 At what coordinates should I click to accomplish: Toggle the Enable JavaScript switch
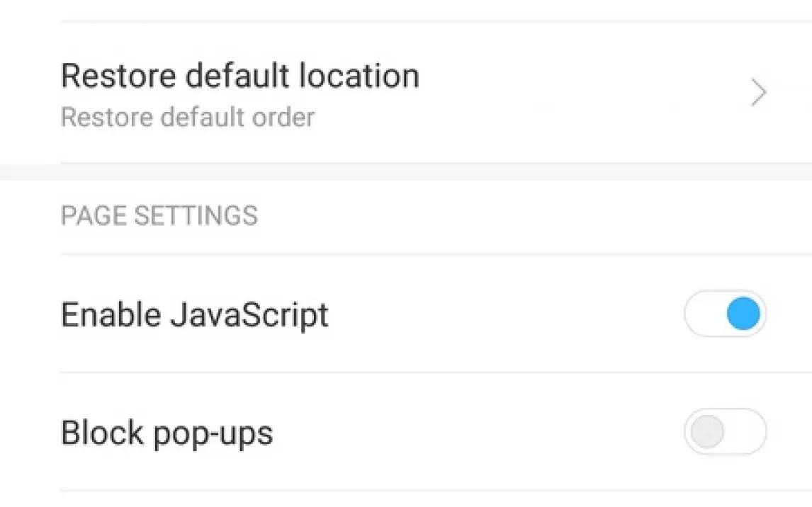pyautogui.click(x=725, y=314)
